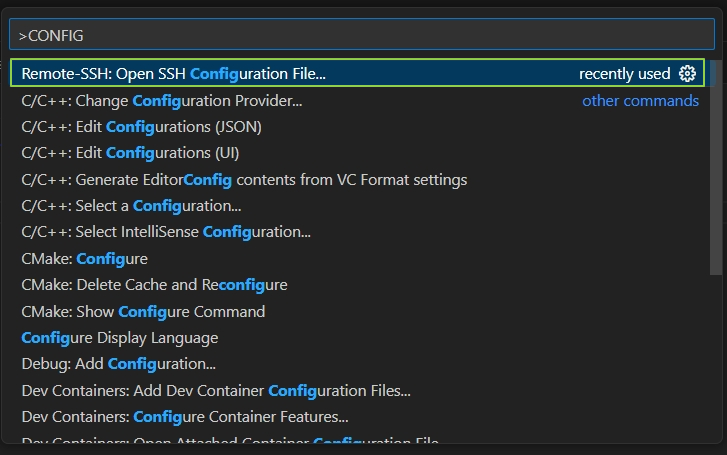Click the gear icon to configure keybinding

pyautogui.click(x=687, y=73)
